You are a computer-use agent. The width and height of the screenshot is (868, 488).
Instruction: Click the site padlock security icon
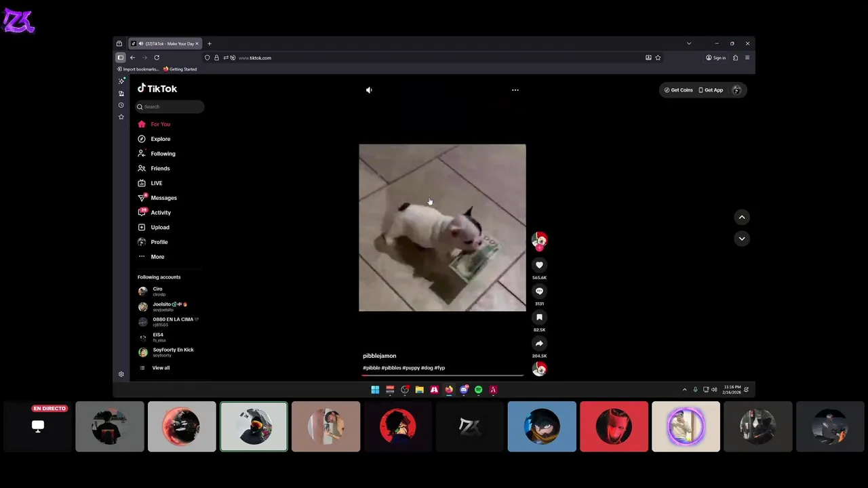coord(216,58)
